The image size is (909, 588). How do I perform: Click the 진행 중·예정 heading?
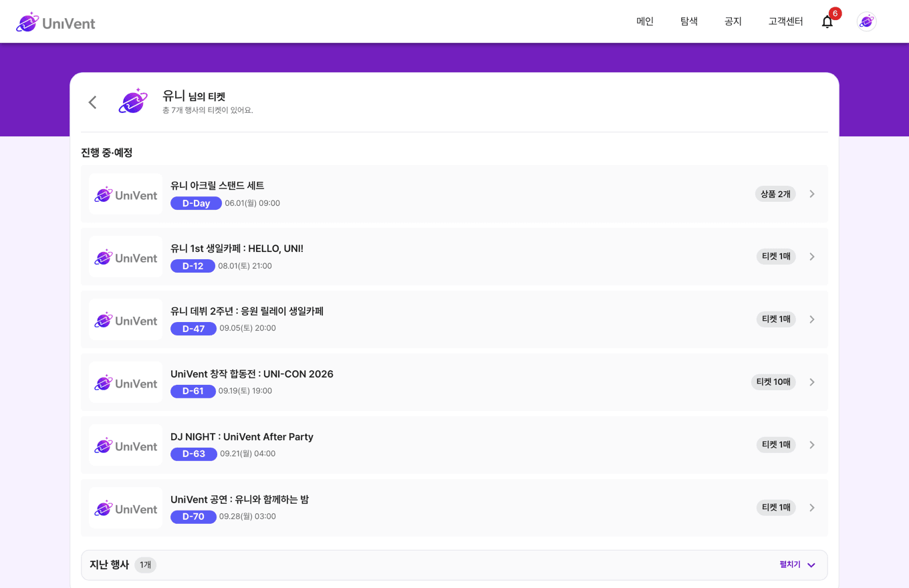click(107, 152)
